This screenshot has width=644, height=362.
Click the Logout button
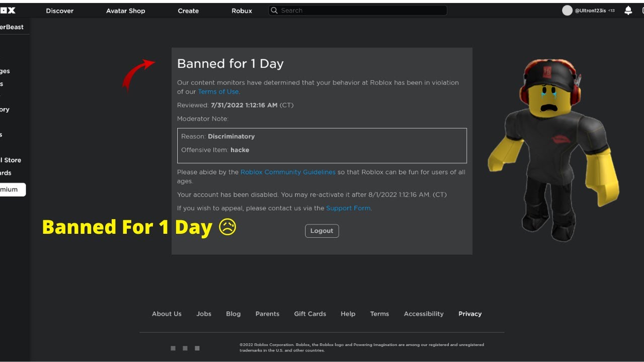pos(322,231)
